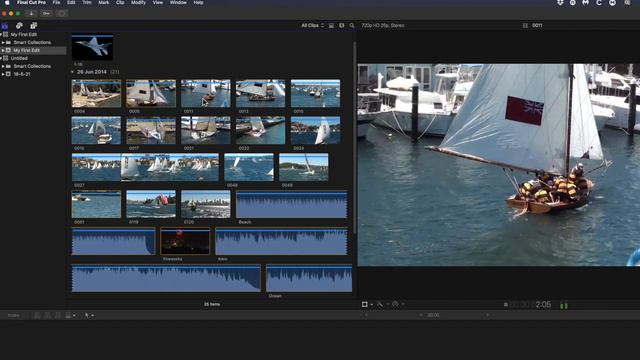Collapse the 26 Jun 2014 group
The width and height of the screenshot is (640, 360).
(72, 72)
